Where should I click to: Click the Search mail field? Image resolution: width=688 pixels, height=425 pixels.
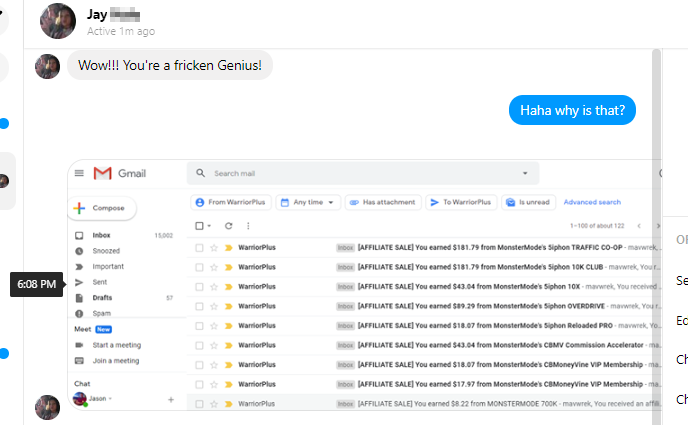(x=363, y=173)
